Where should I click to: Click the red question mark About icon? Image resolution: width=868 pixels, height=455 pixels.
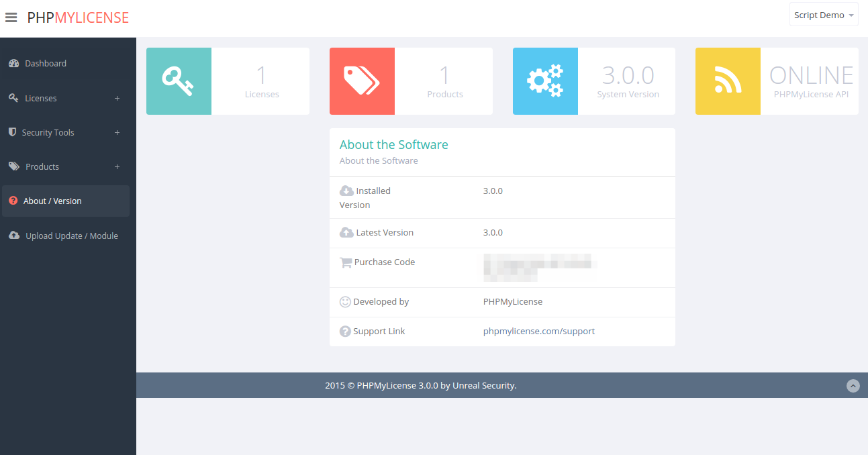(13, 201)
